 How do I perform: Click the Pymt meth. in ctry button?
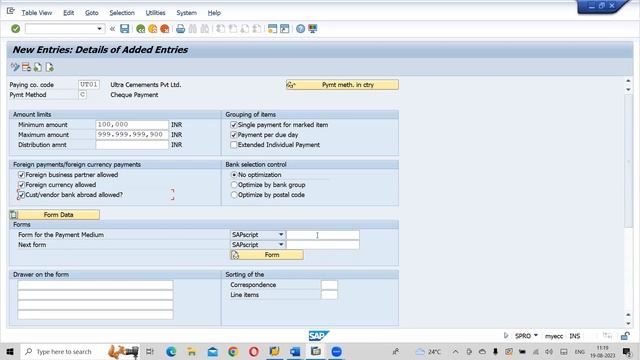click(342, 85)
